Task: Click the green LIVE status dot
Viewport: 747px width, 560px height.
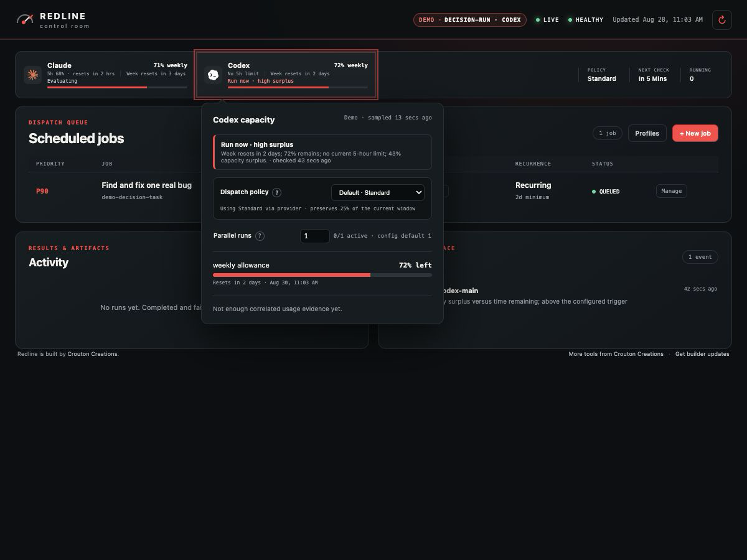Action: tap(538, 20)
